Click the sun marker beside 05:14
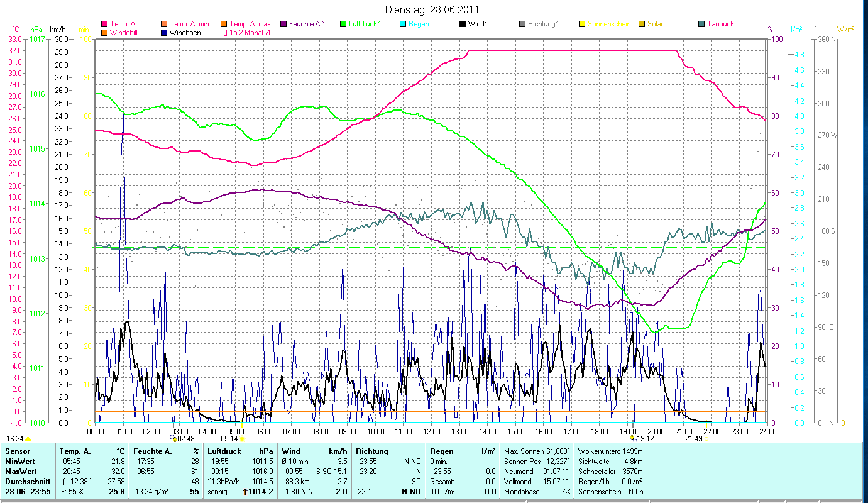 (242, 439)
